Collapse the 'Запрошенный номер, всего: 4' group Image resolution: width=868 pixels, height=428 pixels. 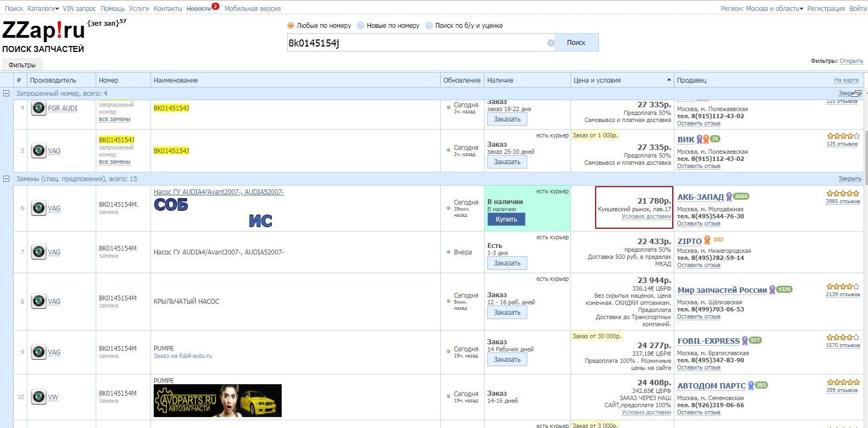pos(6,94)
